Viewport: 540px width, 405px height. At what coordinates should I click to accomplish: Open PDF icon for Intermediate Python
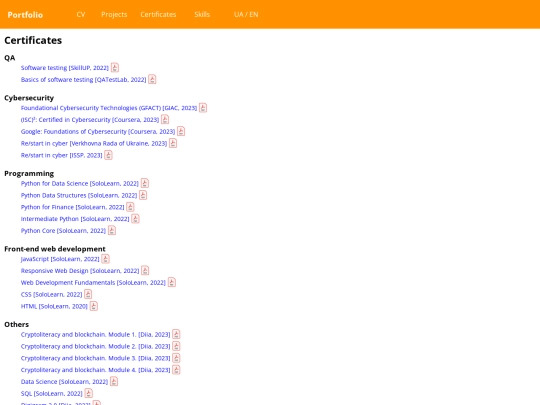pos(135,219)
